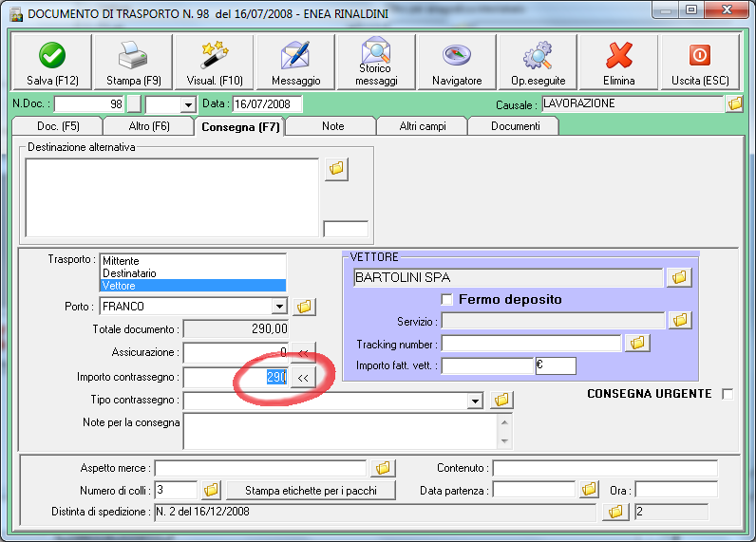Click << button beside Importo contrassegno
756x542 pixels.
(303, 378)
